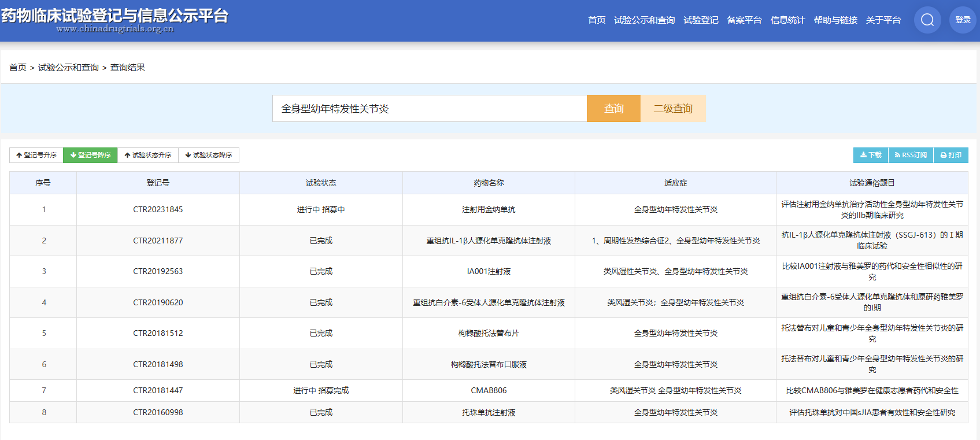
Task: Click drug name 枸橼酸托法替布片
Action: tap(489, 333)
